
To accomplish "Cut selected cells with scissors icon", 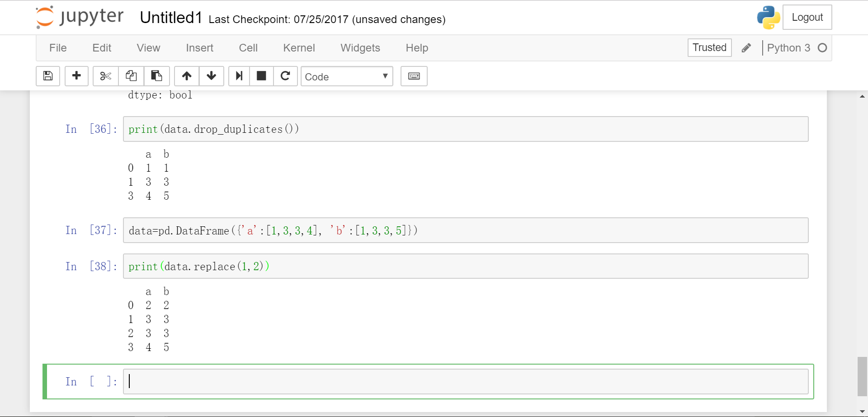I will coord(105,76).
